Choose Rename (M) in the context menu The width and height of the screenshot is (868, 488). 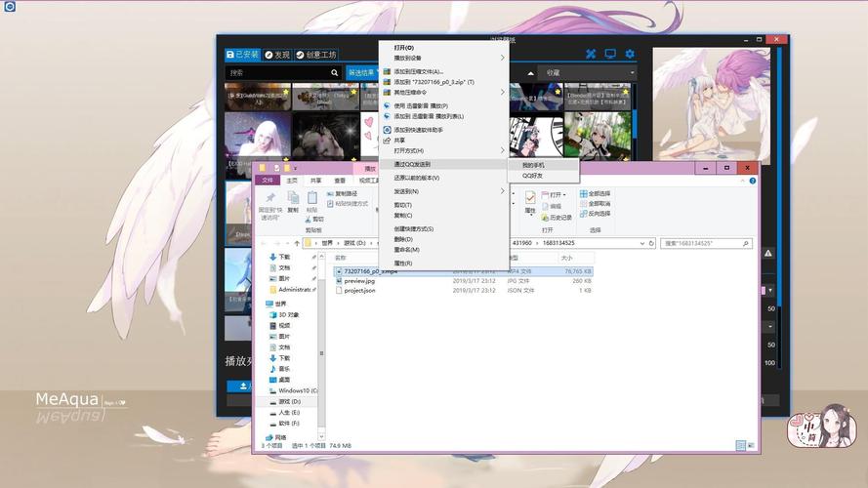pos(443,250)
